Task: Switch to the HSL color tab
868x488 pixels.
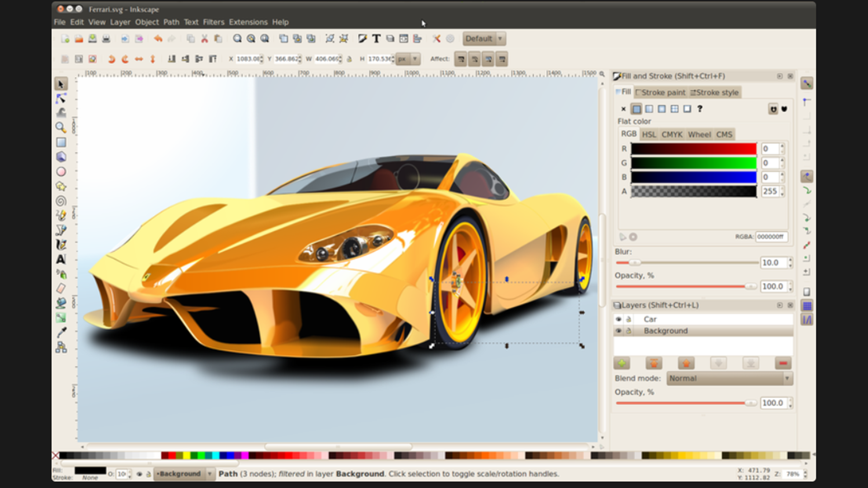Action: coord(649,135)
